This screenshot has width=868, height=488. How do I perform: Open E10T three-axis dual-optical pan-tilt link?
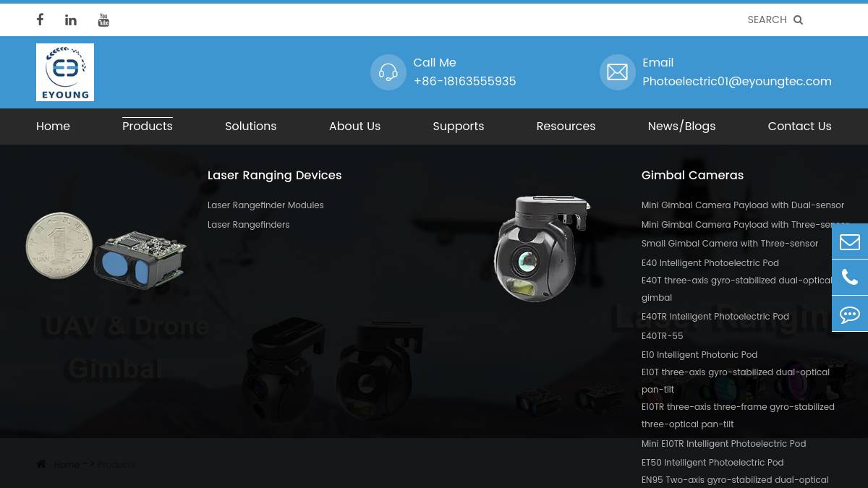736,381
